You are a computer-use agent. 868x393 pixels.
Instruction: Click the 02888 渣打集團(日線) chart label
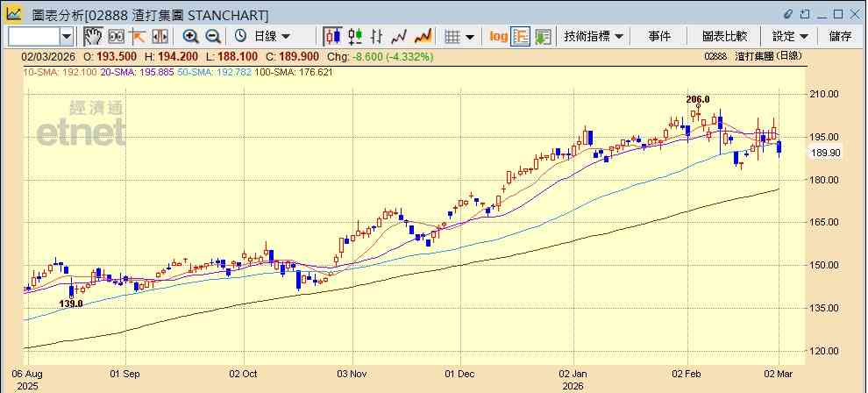coord(753,56)
